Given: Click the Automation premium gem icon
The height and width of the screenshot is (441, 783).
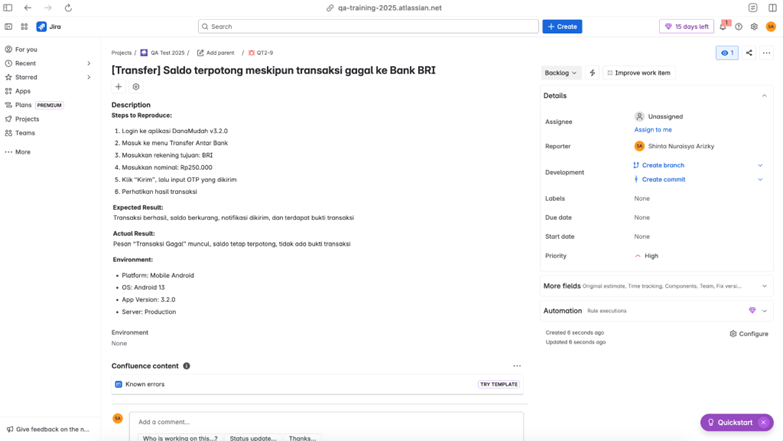Looking at the screenshot, I should pyautogui.click(x=752, y=310).
